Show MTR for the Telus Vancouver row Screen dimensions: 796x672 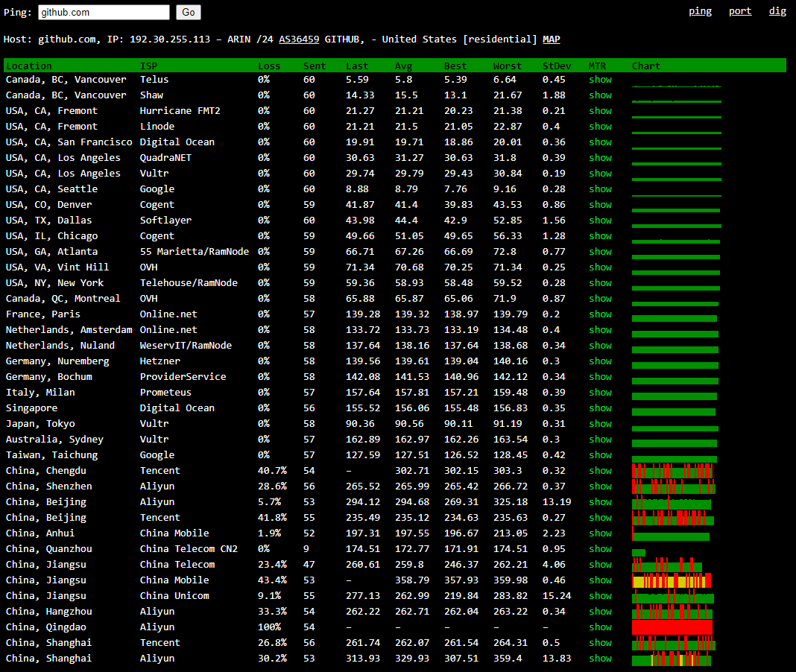pyautogui.click(x=600, y=80)
